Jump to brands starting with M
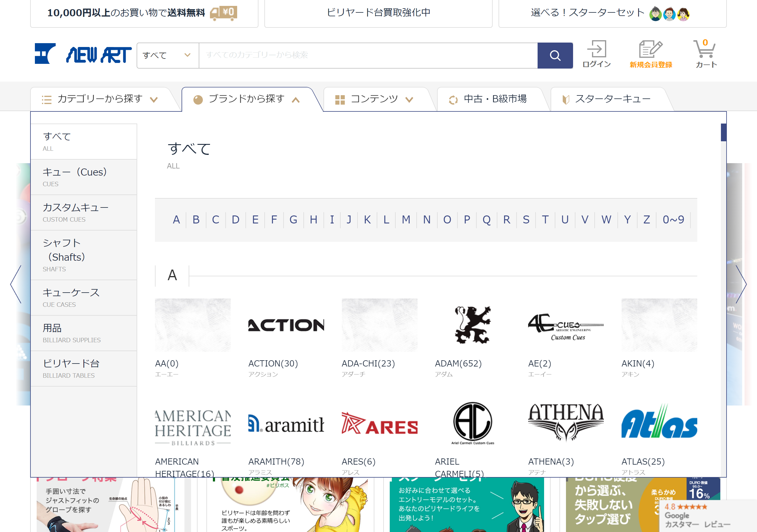This screenshot has width=757, height=532. click(406, 220)
